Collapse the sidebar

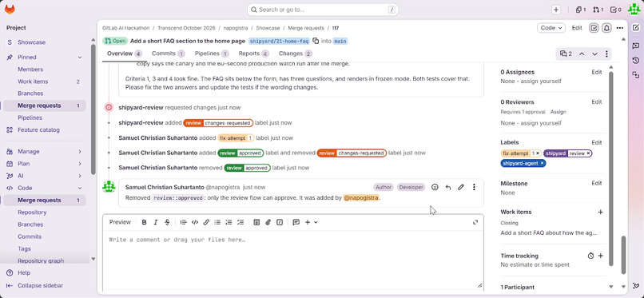point(35,286)
